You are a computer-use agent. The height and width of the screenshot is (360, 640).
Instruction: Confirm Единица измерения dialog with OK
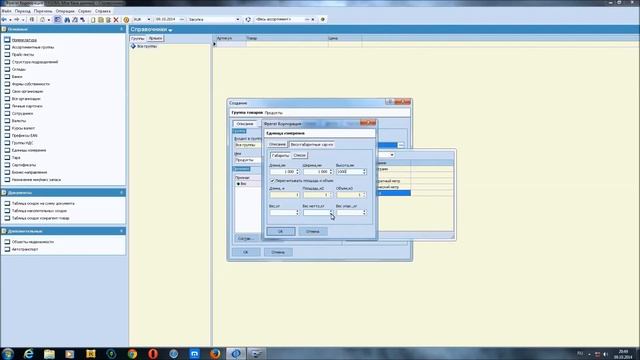(x=280, y=231)
